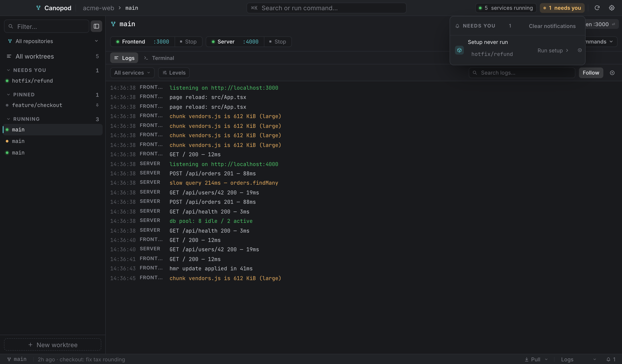This screenshot has width=622, height=364.
Task: Select the Logs tab
Action: (124, 58)
